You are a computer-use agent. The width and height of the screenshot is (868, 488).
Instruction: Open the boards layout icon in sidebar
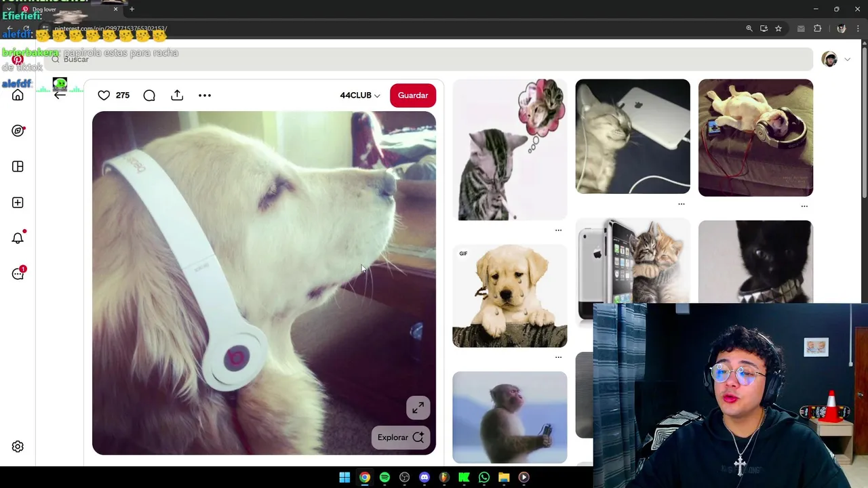point(18,167)
